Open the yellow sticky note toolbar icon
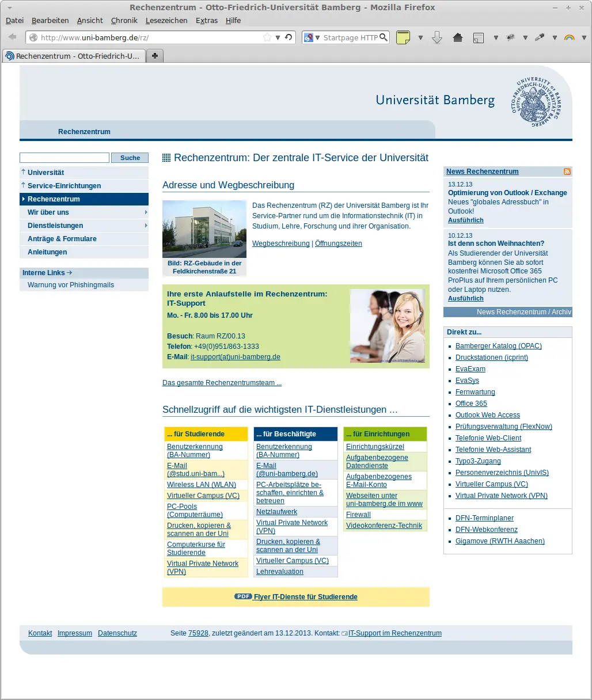This screenshot has height=700, width=592. [403, 37]
